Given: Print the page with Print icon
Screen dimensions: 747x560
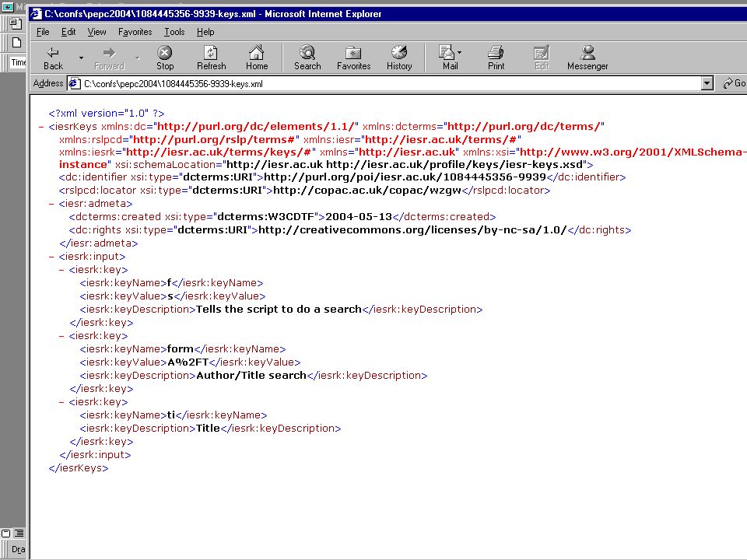Looking at the screenshot, I should coord(496,58).
